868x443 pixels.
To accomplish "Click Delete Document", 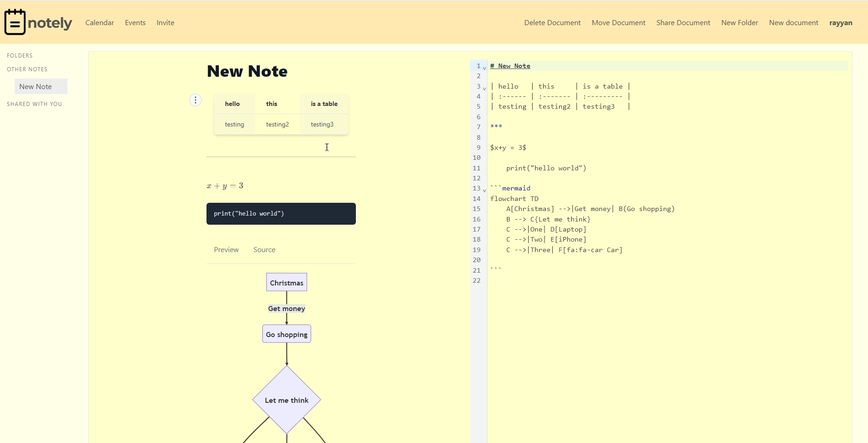I will (552, 23).
